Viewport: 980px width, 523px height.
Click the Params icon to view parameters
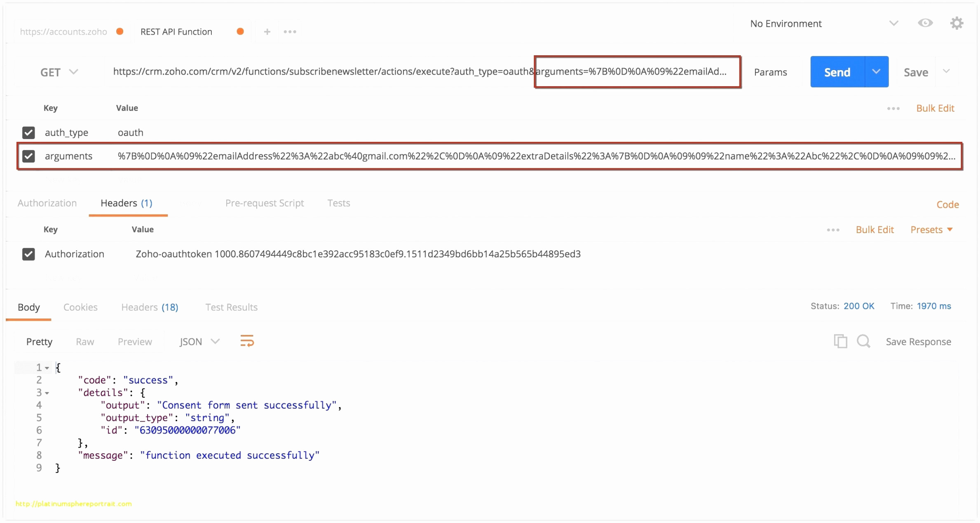[772, 72]
